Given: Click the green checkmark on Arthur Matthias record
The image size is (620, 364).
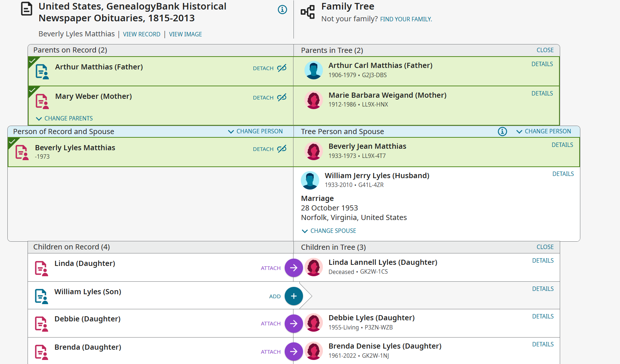Looking at the screenshot, I should pos(32,61).
